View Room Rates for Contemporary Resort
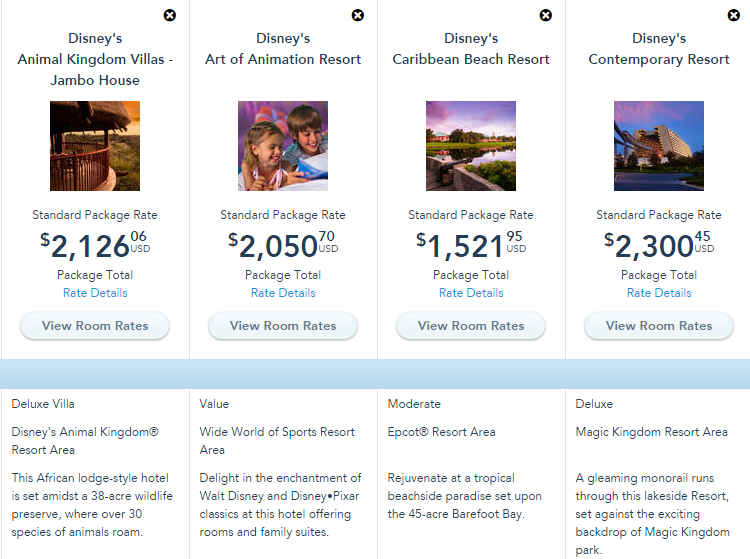 (659, 326)
